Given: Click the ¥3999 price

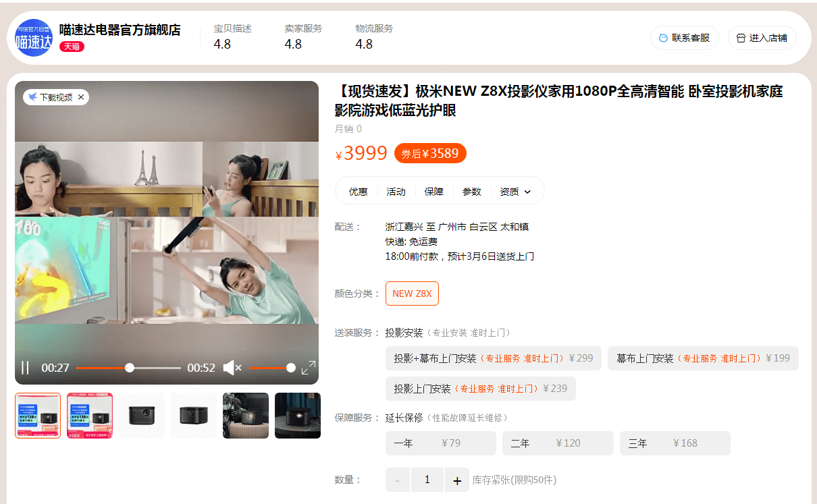Looking at the screenshot, I should pyautogui.click(x=362, y=154).
